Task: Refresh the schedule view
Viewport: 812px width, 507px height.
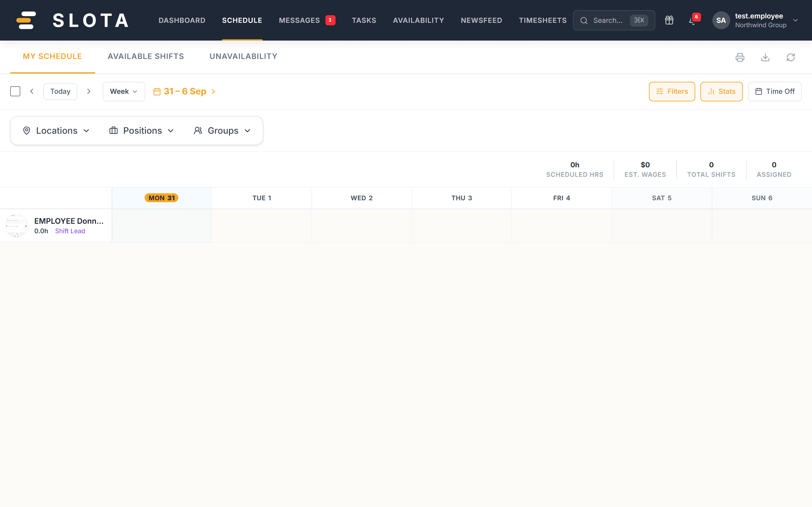Action: point(790,57)
